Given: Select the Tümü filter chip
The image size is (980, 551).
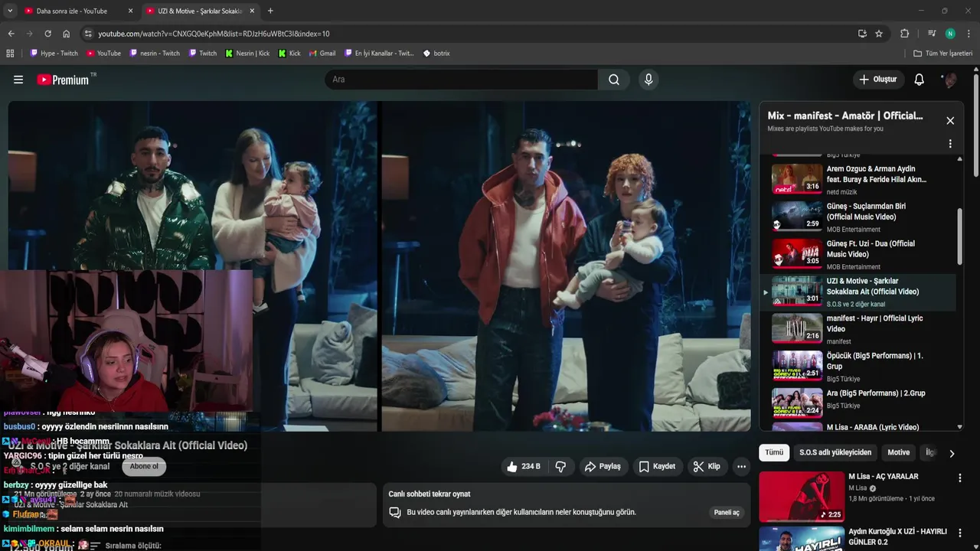Looking at the screenshot, I should pos(774,452).
